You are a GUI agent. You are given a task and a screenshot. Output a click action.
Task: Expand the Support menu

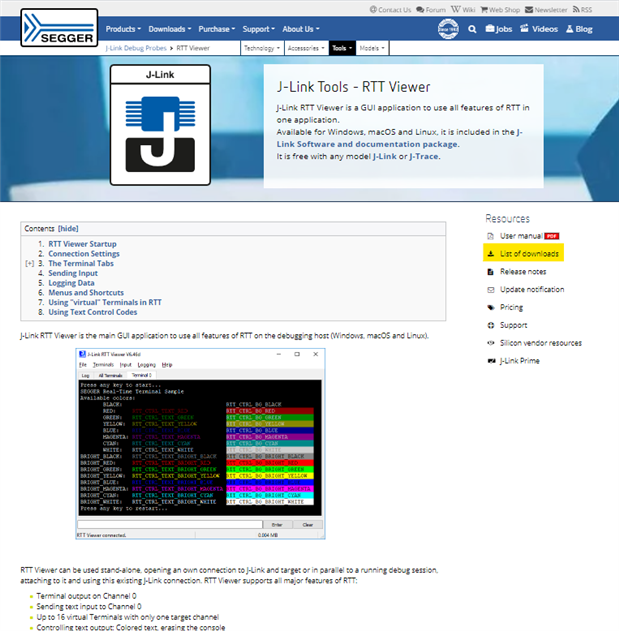[258, 29]
